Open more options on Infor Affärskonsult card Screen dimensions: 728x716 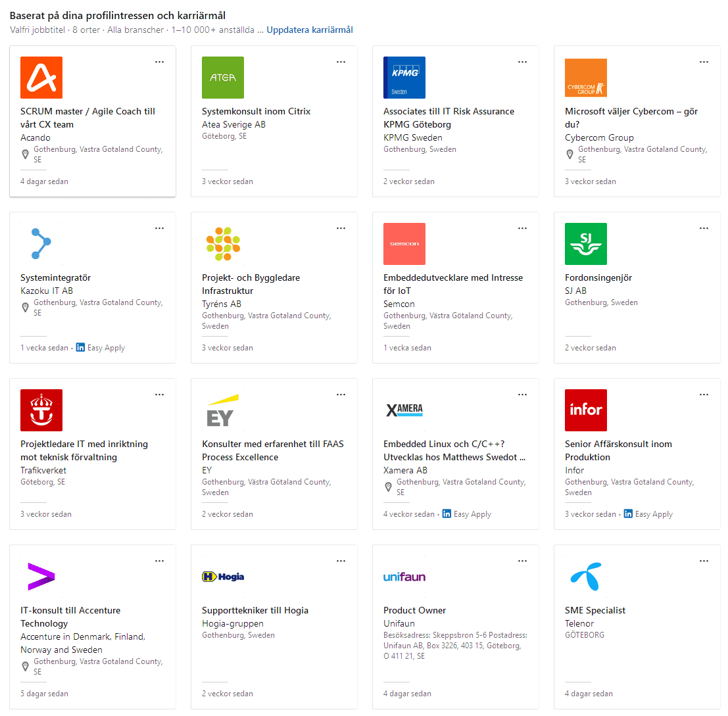(x=704, y=394)
